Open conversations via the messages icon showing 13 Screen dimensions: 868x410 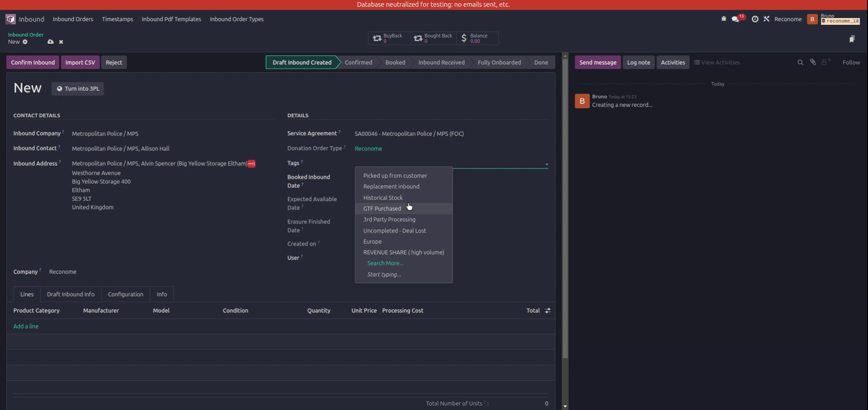tap(735, 19)
